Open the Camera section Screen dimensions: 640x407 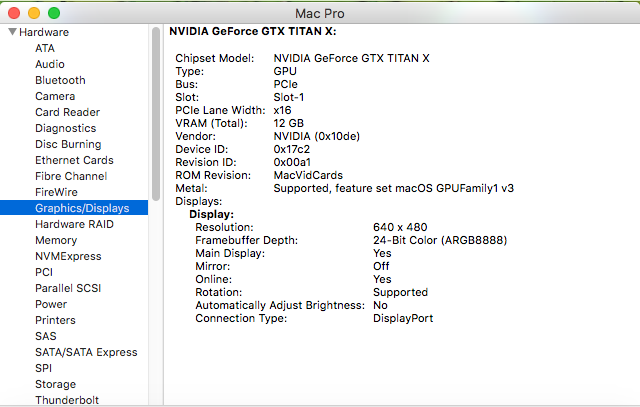pyautogui.click(x=55, y=96)
